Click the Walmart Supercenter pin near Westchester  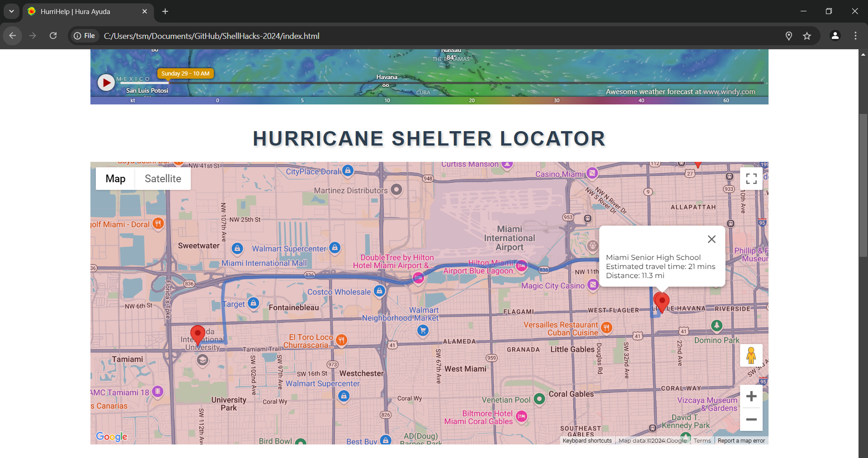[344, 396]
